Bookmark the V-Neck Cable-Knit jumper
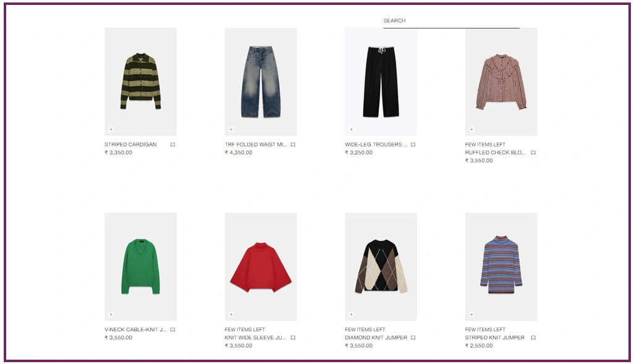634x364 pixels. pyautogui.click(x=172, y=330)
